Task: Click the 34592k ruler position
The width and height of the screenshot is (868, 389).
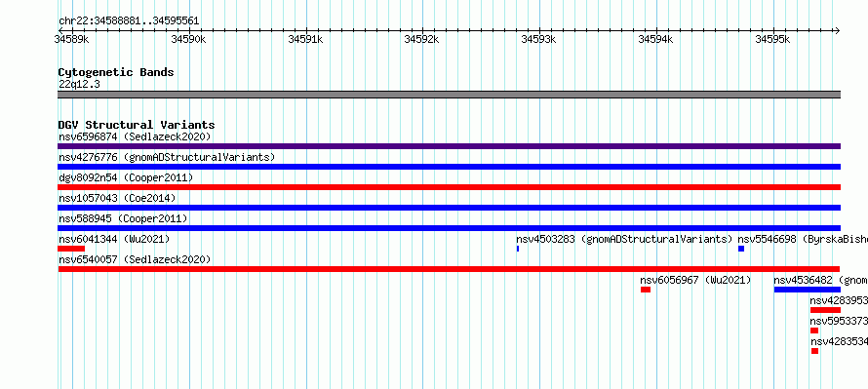Action: [x=422, y=39]
